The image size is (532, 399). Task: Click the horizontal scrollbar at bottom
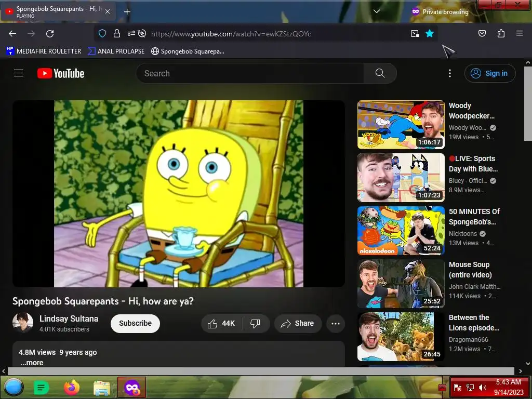[x=261, y=371]
